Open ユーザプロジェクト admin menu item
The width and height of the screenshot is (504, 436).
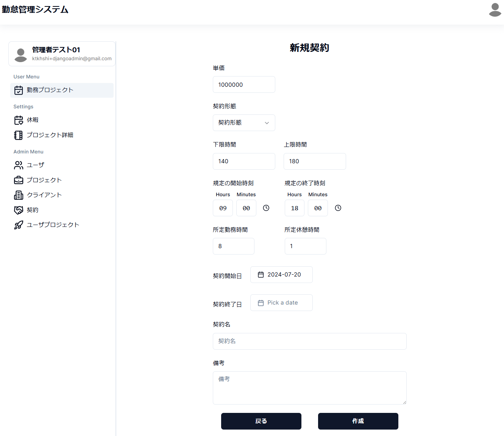click(62, 225)
